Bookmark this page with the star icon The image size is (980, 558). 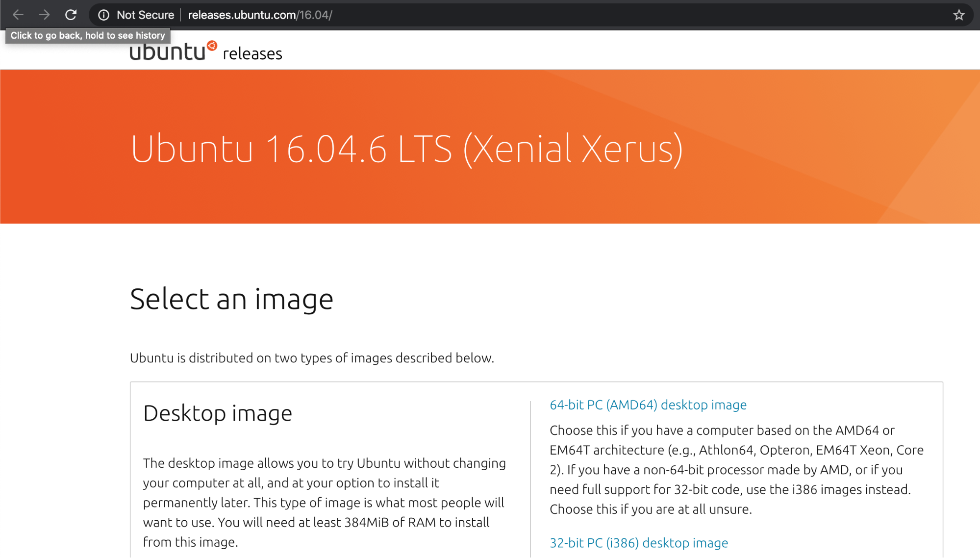pos(959,15)
